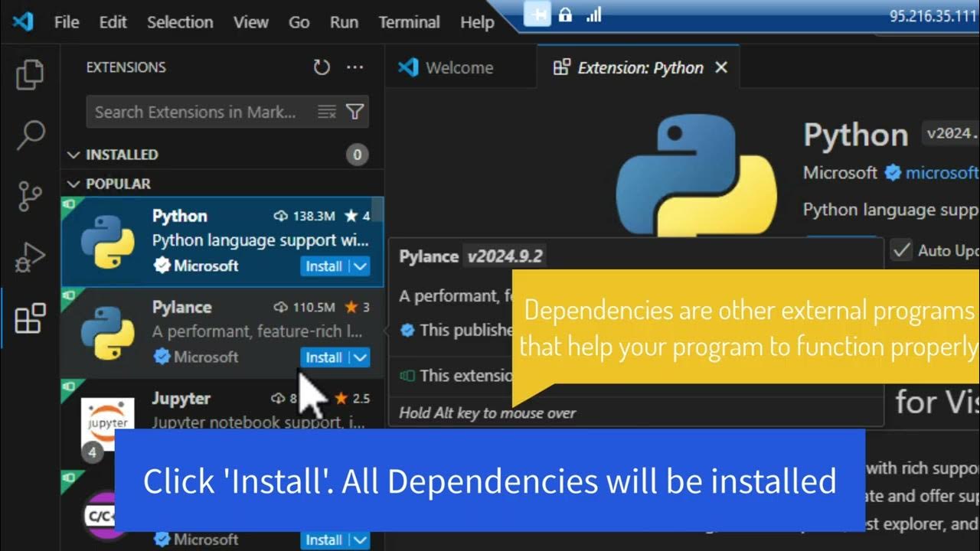Refresh the extensions list
Image resolution: width=980 pixels, height=551 pixels.
tap(322, 67)
